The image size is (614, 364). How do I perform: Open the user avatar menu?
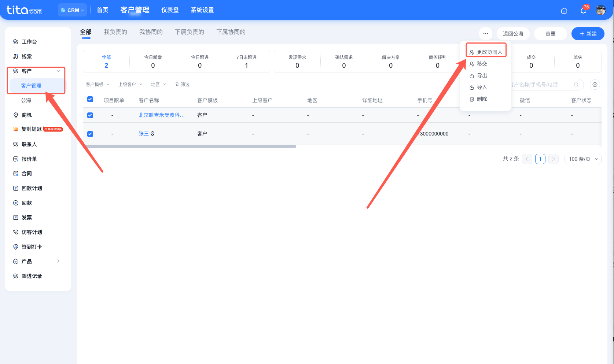pos(601,10)
